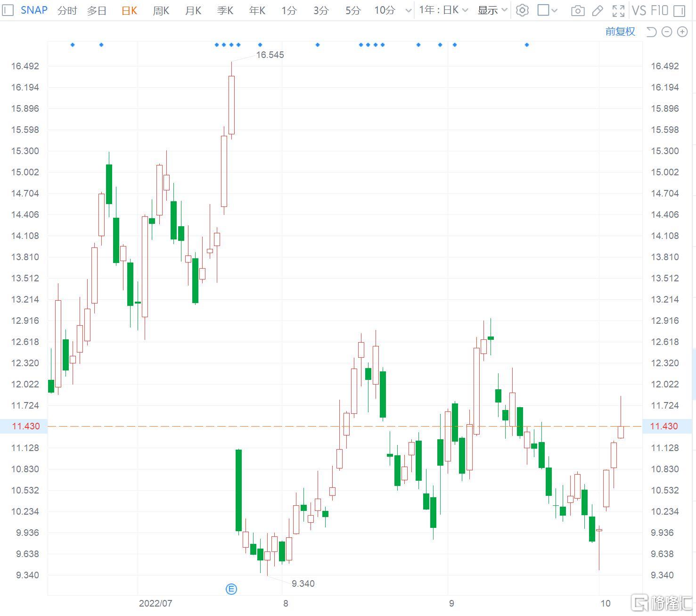The height and width of the screenshot is (616, 696).
Task: Click the circled E earnings marker
Action: tap(231, 589)
